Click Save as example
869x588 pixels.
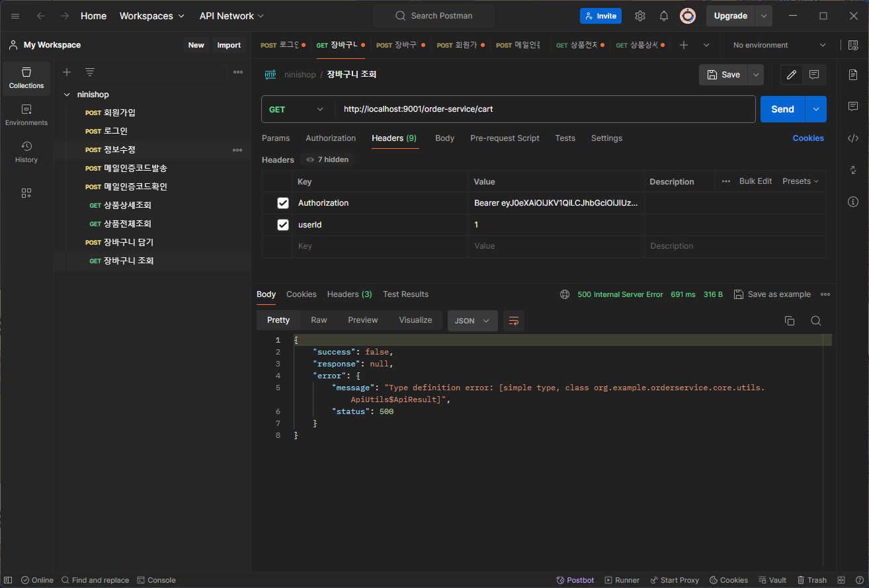coord(772,294)
